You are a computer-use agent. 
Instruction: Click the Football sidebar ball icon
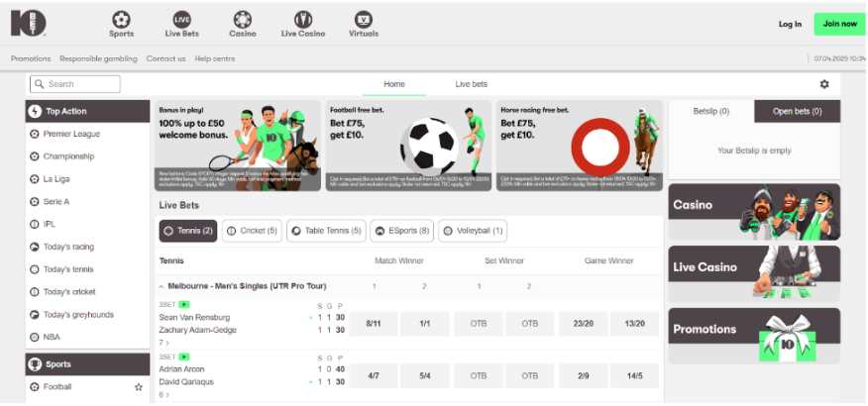pyautogui.click(x=35, y=387)
